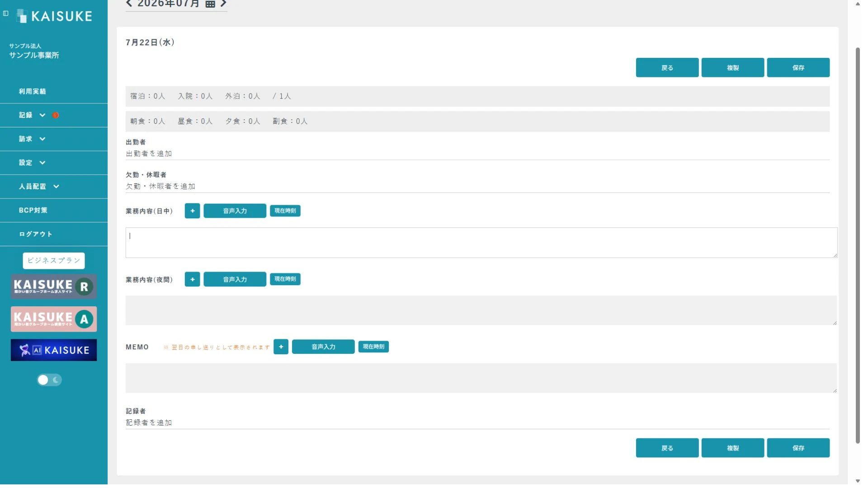Click bottom 保存 button
868x488 pixels.
click(798, 448)
